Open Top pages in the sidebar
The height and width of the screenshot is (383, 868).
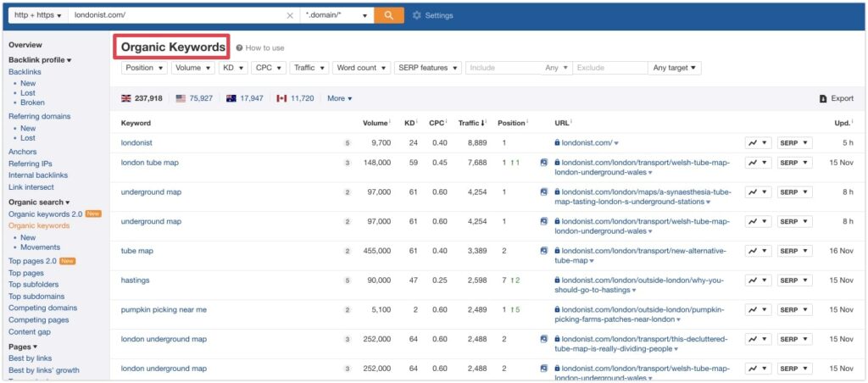point(26,273)
